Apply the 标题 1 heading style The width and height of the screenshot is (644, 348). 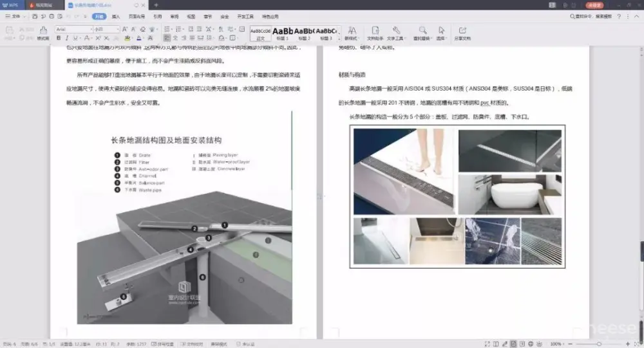tap(283, 33)
